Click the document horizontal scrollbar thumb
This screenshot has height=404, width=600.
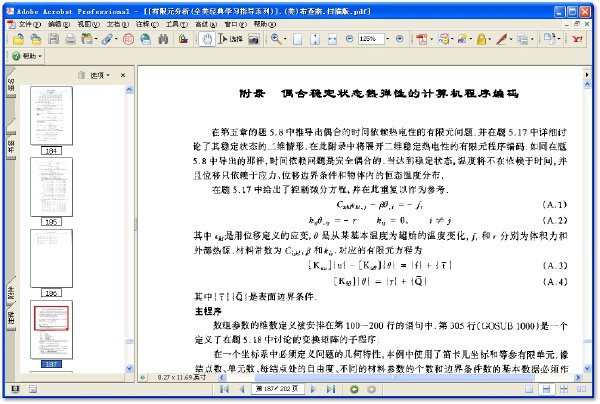click(395, 378)
